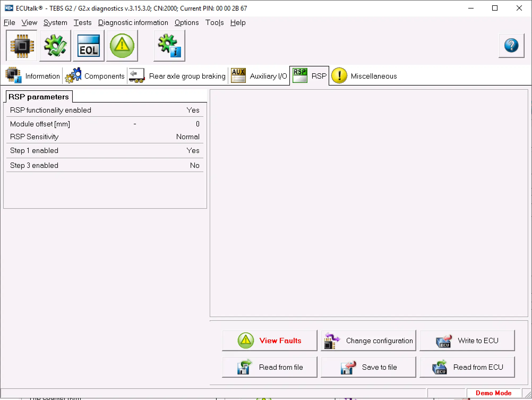Click the Change configuration button

point(368,341)
